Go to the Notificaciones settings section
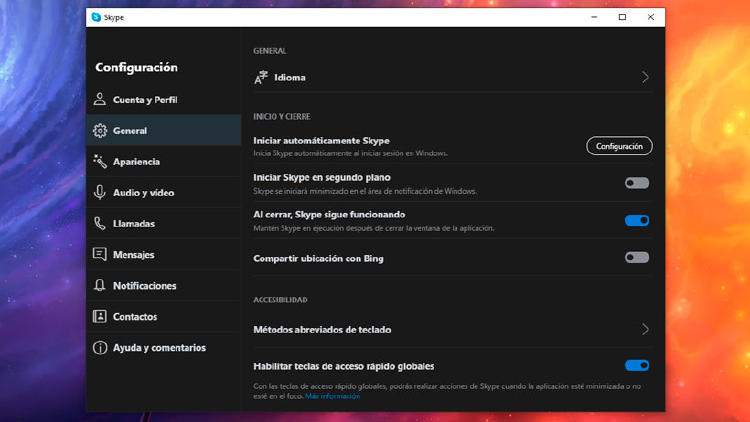This screenshot has width=750, height=422. (x=144, y=286)
